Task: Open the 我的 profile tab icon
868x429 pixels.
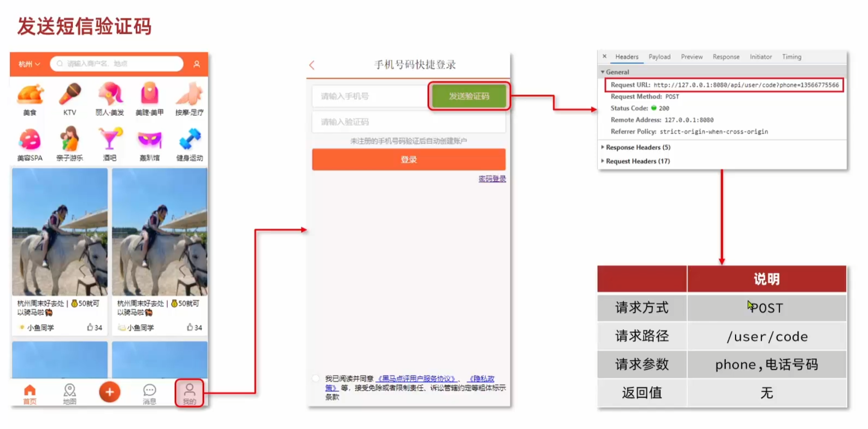Action: pyautogui.click(x=189, y=389)
